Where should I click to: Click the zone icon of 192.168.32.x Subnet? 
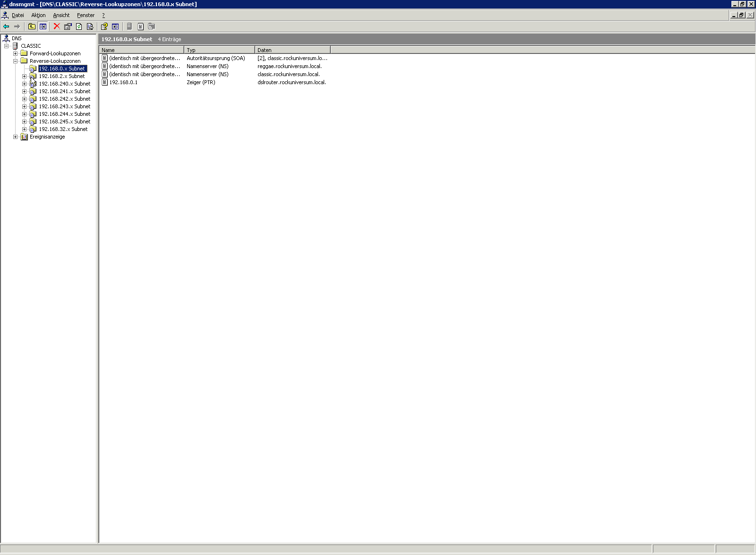(x=33, y=129)
